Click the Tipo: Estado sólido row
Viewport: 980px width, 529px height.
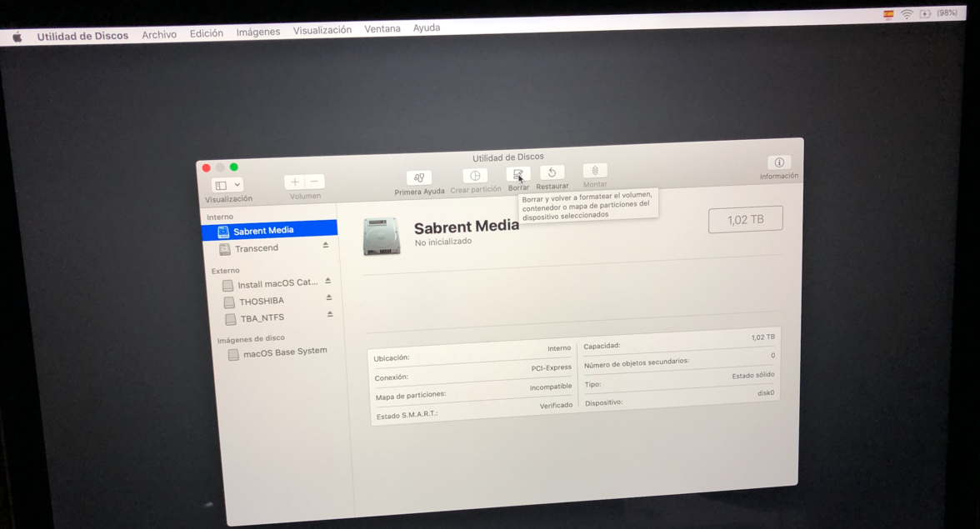click(x=679, y=379)
